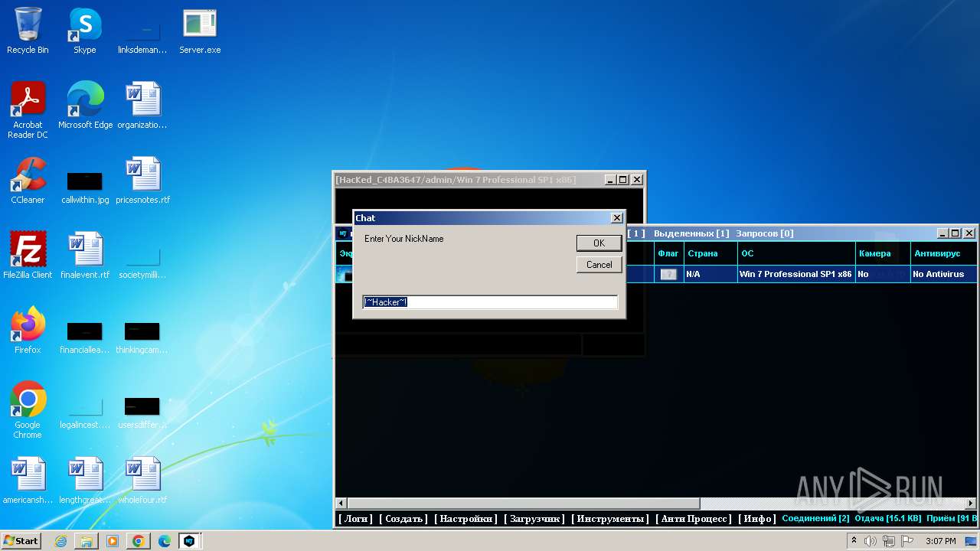Image resolution: width=980 pixels, height=551 pixels.
Task: Open the [Анти Процесс] menu
Action: point(694,519)
